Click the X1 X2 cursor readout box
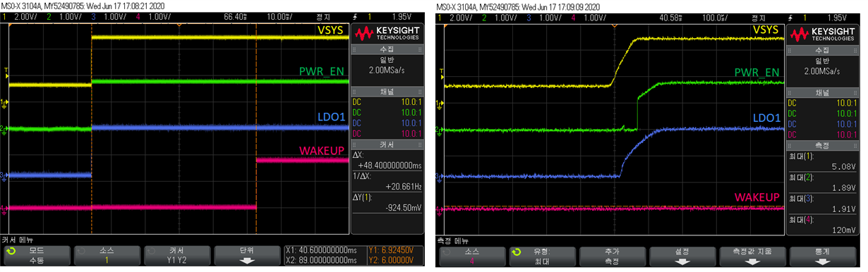Image resolution: width=868 pixels, height=272 pixels. pos(323,255)
